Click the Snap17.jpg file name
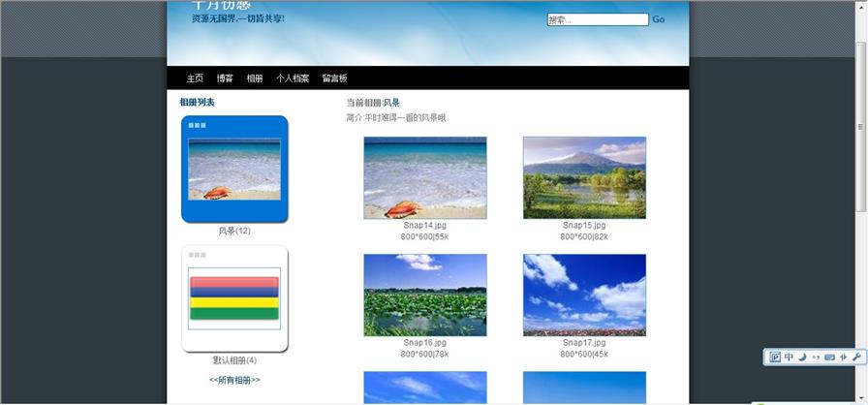This screenshot has height=405, width=868. [584, 343]
